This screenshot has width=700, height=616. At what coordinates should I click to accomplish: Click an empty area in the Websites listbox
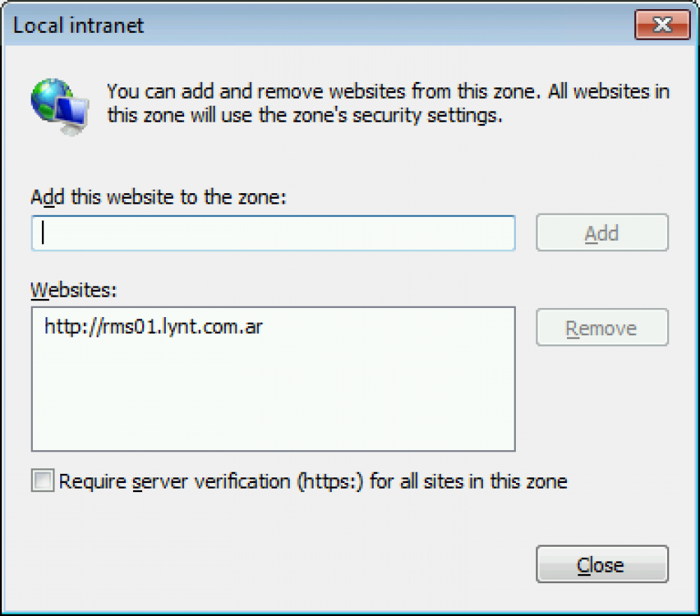pyautogui.click(x=273, y=393)
